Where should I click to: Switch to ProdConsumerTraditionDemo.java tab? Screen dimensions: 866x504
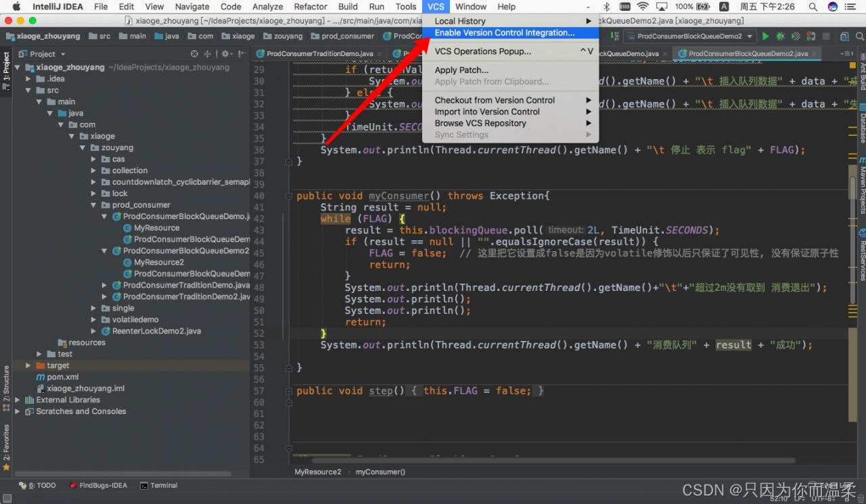point(319,53)
